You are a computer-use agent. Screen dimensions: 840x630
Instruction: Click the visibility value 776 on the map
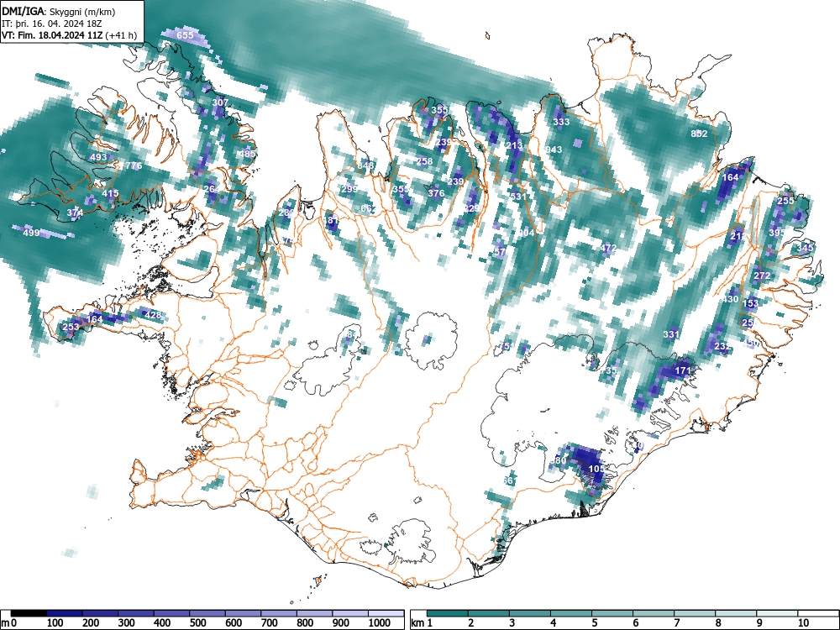pos(134,166)
